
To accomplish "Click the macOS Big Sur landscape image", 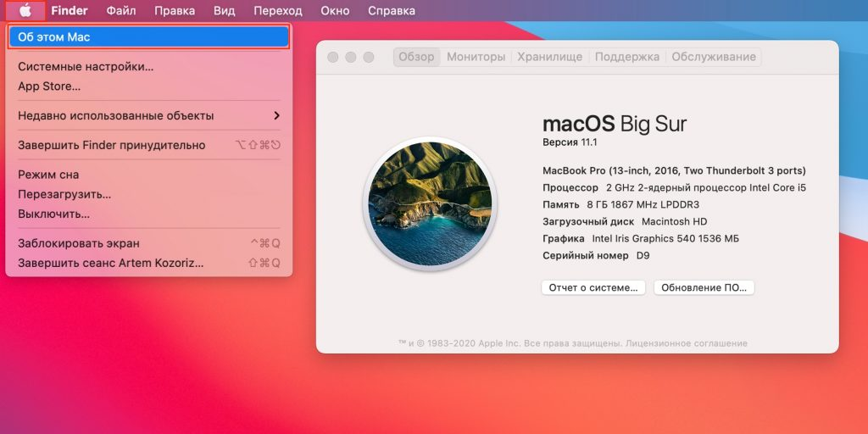I will point(430,203).
